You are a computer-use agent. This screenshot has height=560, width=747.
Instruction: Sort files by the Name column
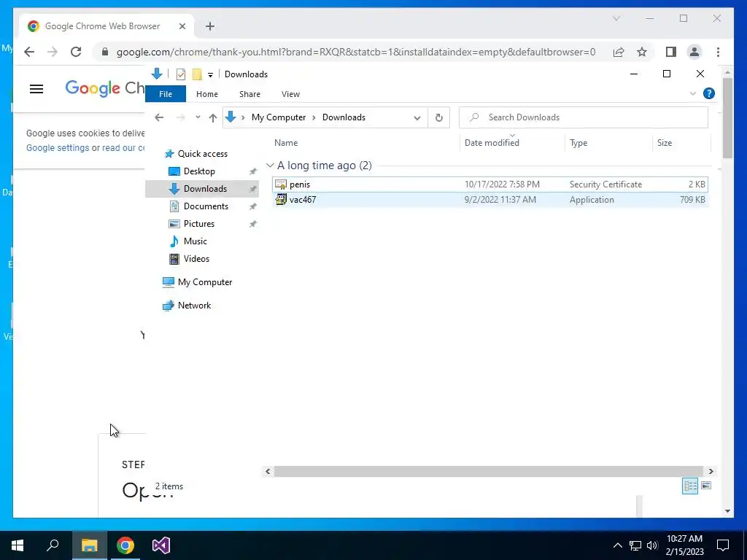coord(286,143)
